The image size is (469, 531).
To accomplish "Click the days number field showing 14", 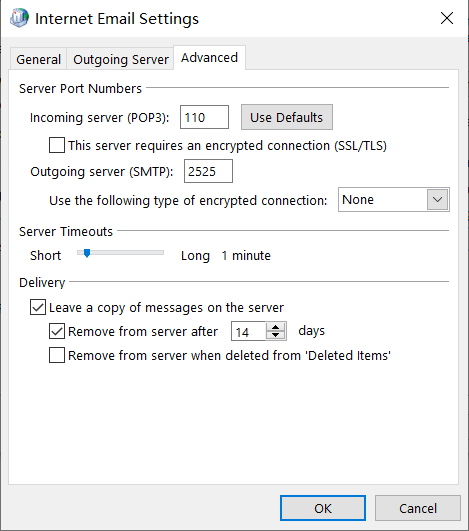I will coord(249,332).
